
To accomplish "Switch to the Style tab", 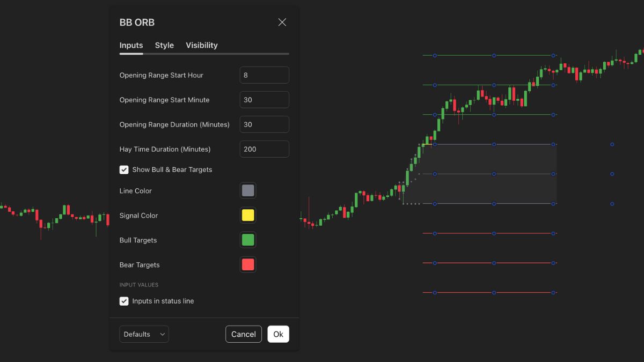I will click(164, 45).
